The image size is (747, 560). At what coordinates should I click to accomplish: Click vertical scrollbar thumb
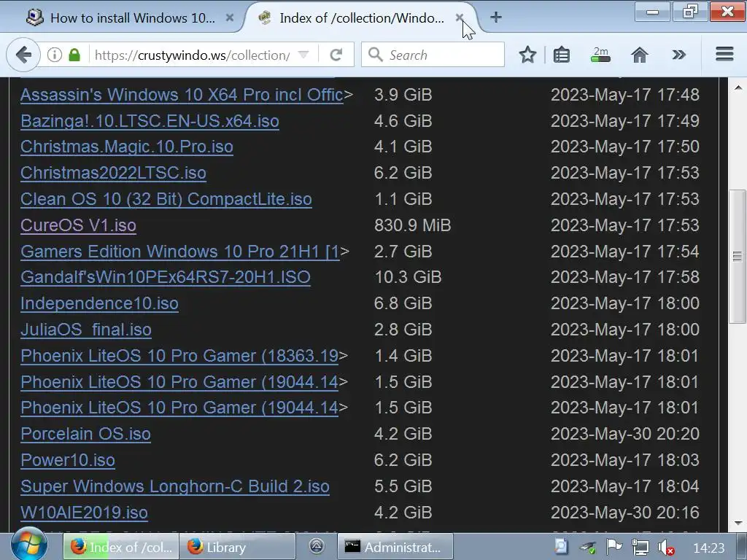pos(738,257)
